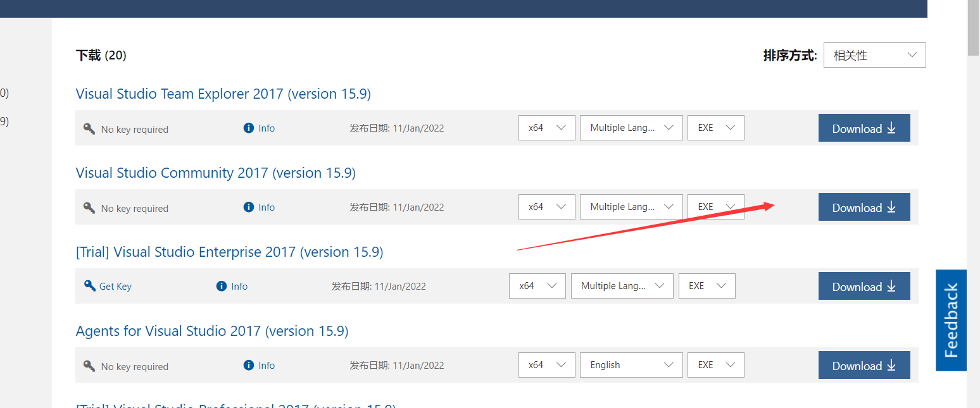Viewport: 980px width, 408px height.
Task: Download Visual Studio Community 2017
Action: pos(864,207)
